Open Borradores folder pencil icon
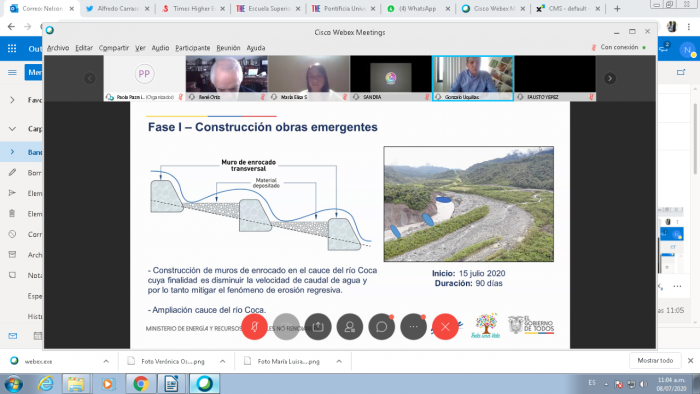Screen dimensions: 700x394 click(12, 172)
